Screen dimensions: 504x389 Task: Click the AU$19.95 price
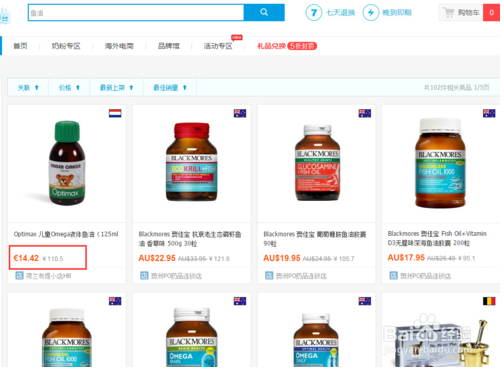[x=282, y=258]
